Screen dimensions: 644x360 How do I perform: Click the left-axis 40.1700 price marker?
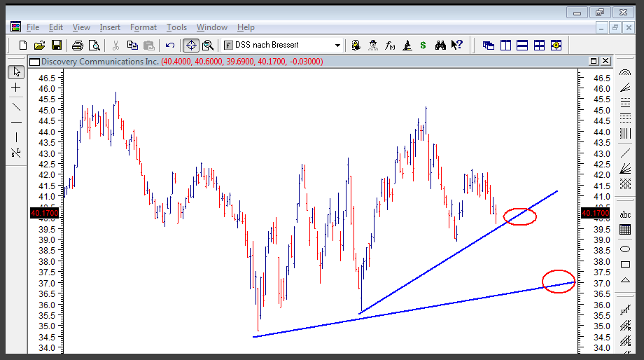click(x=45, y=213)
